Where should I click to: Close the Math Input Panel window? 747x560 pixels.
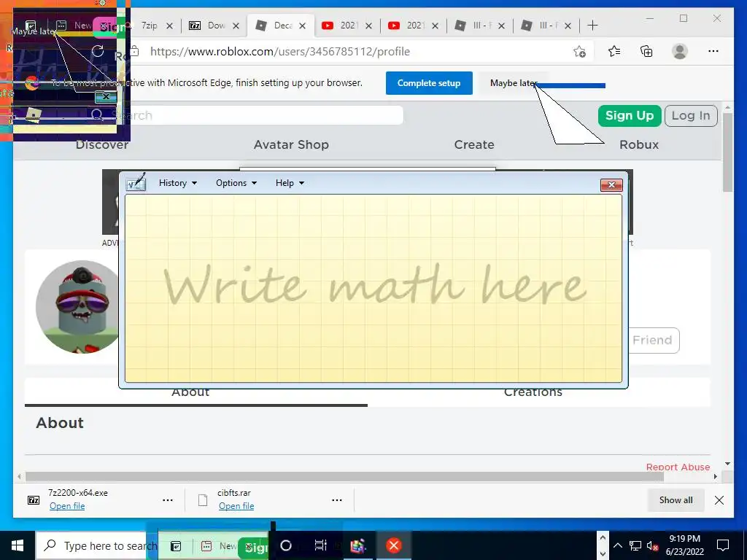point(612,184)
